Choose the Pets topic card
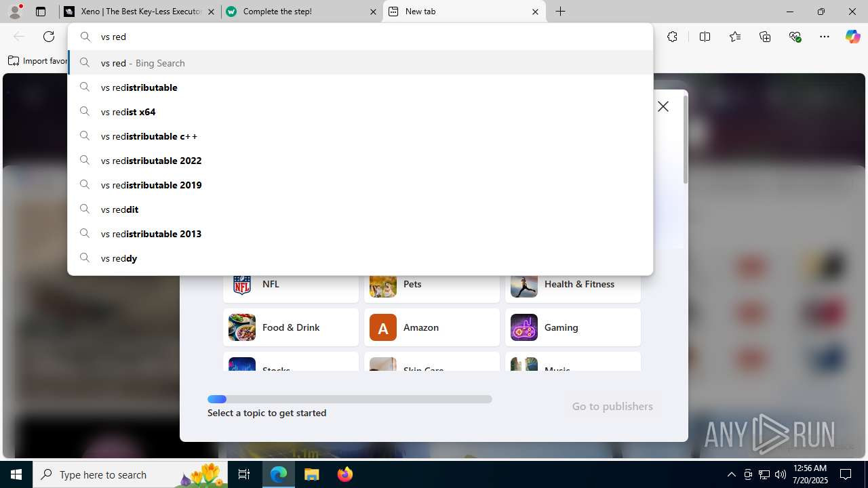This screenshot has height=488, width=868. [432, 288]
